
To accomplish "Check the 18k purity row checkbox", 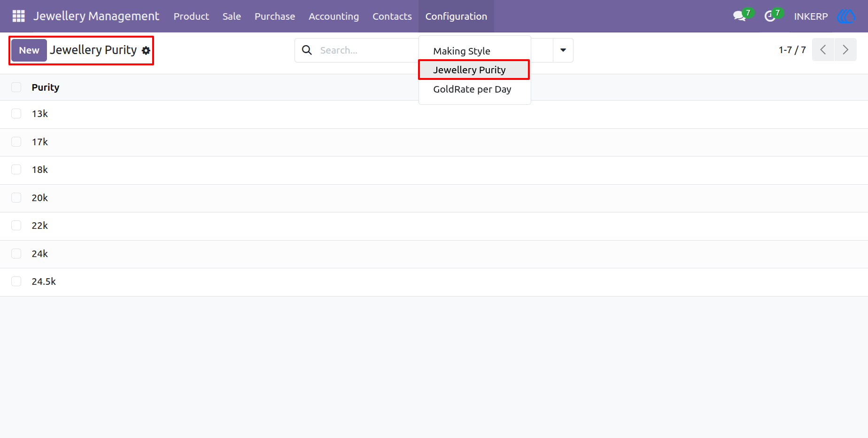I will pos(16,170).
